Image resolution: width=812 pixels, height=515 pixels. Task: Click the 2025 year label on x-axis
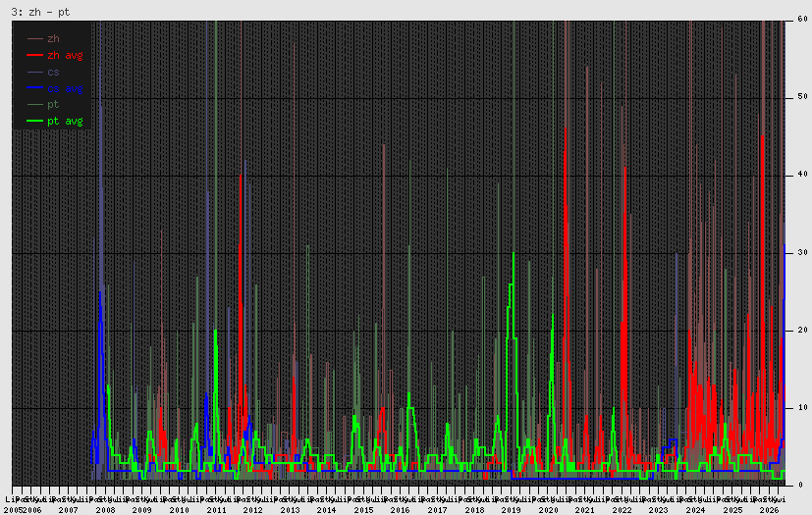tap(732, 510)
